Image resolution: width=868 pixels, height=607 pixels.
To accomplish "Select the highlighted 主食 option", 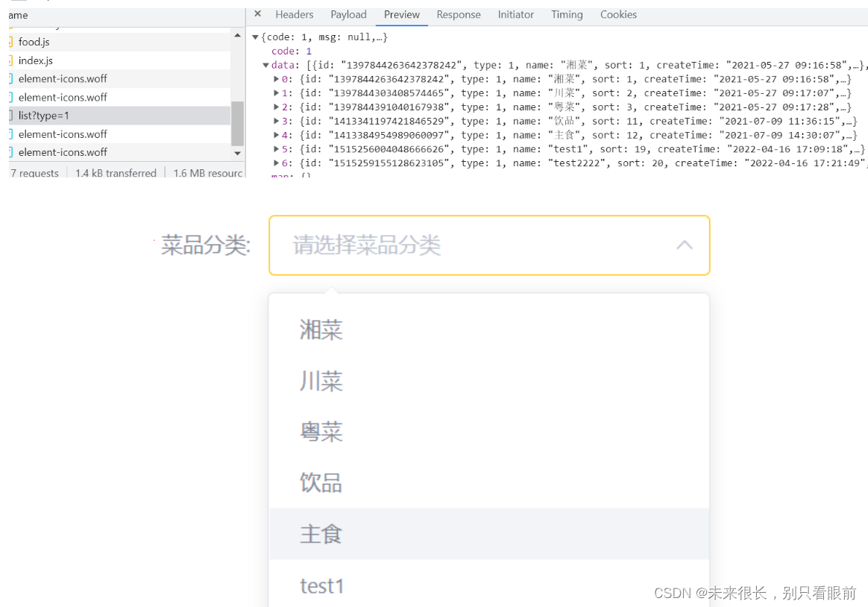I will click(x=489, y=534).
